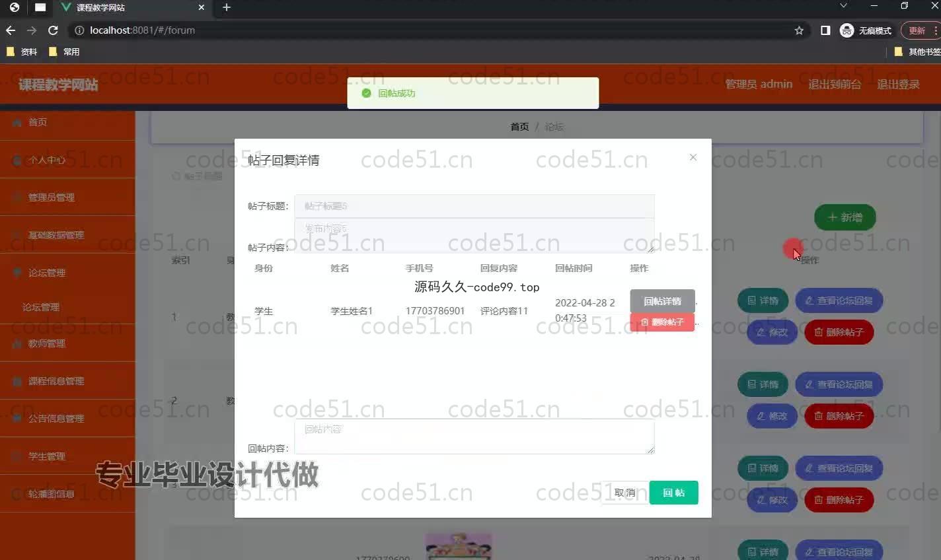Screen dimensions: 941x560
Task: Bookmark page with star icon
Action: [799, 30]
